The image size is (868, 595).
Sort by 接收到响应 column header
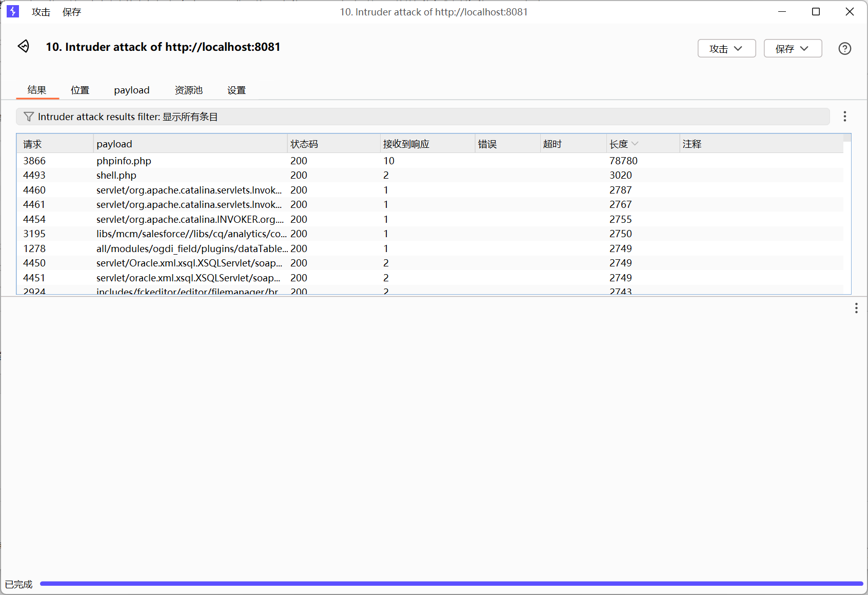coord(406,144)
